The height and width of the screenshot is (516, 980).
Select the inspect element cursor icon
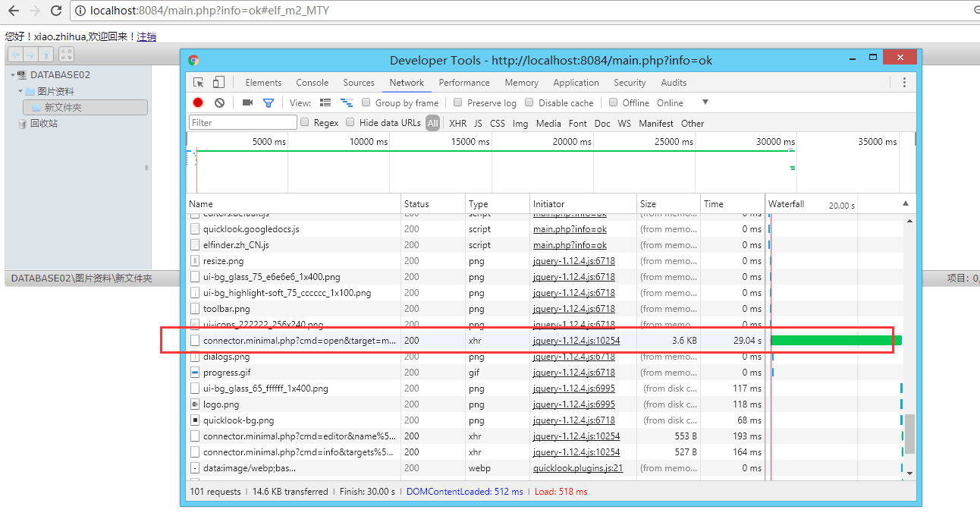(x=199, y=82)
